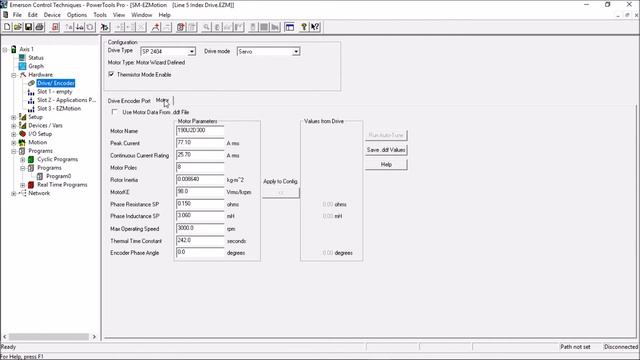Screen dimensions: 640x360
Task: Open the File menu
Action: click(x=17, y=15)
